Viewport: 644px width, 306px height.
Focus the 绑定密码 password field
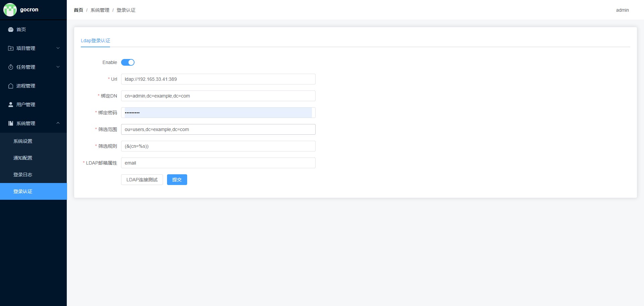pyautogui.click(x=218, y=113)
